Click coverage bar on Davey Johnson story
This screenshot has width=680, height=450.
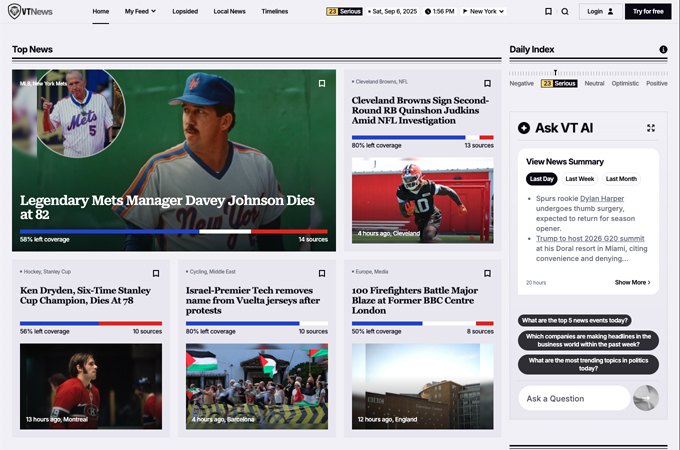click(173, 232)
